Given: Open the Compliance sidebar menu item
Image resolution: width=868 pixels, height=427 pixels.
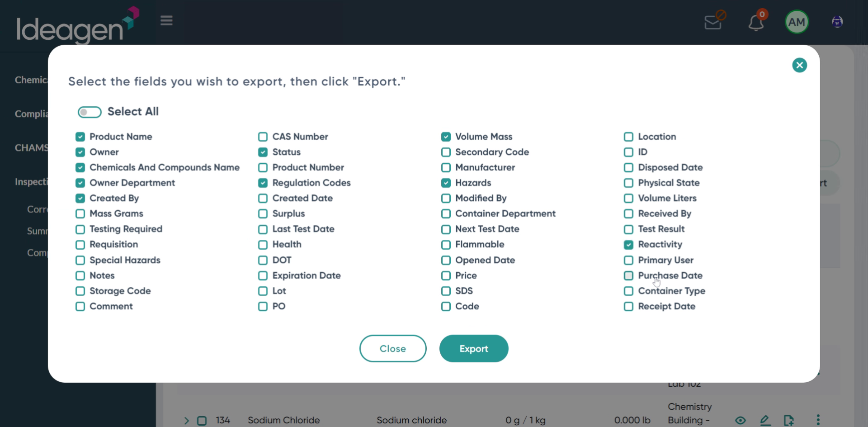Looking at the screenshot, I should pos(31,114).
